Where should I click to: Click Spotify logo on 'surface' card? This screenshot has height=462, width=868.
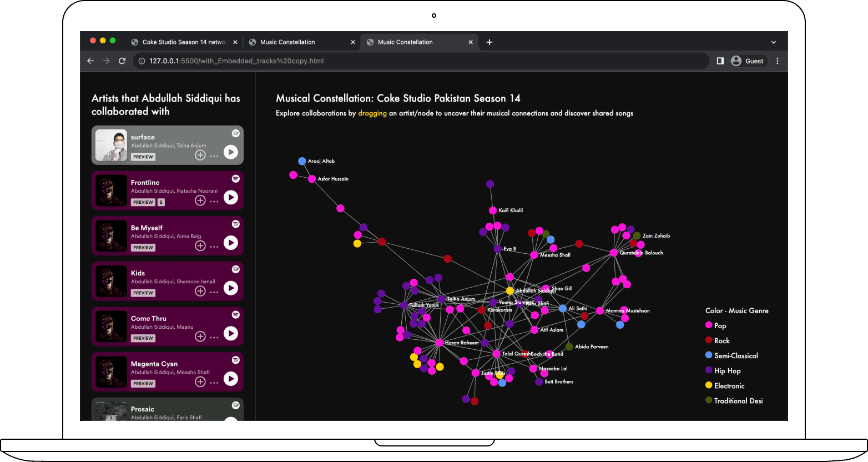click(236, 133)
